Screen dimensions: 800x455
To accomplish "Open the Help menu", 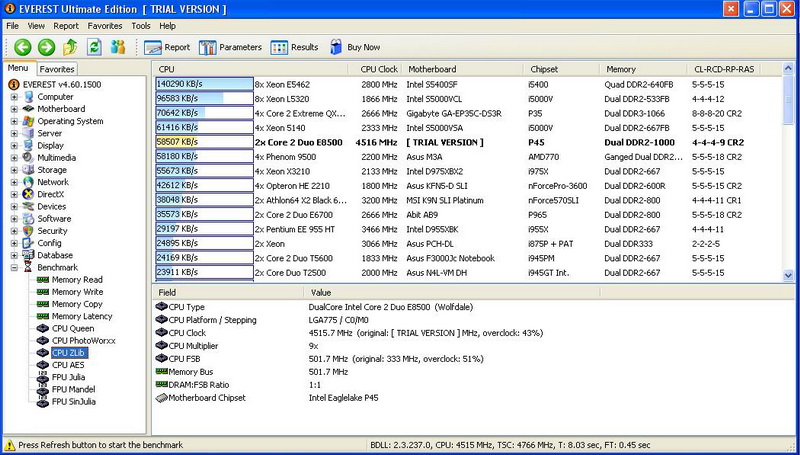I will tap(167, 26).
